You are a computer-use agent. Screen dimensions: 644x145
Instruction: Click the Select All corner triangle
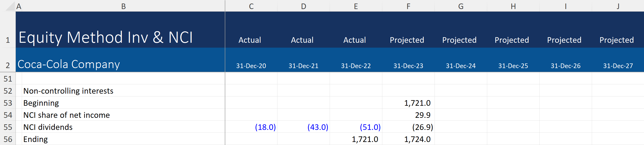tap(10, 6)
